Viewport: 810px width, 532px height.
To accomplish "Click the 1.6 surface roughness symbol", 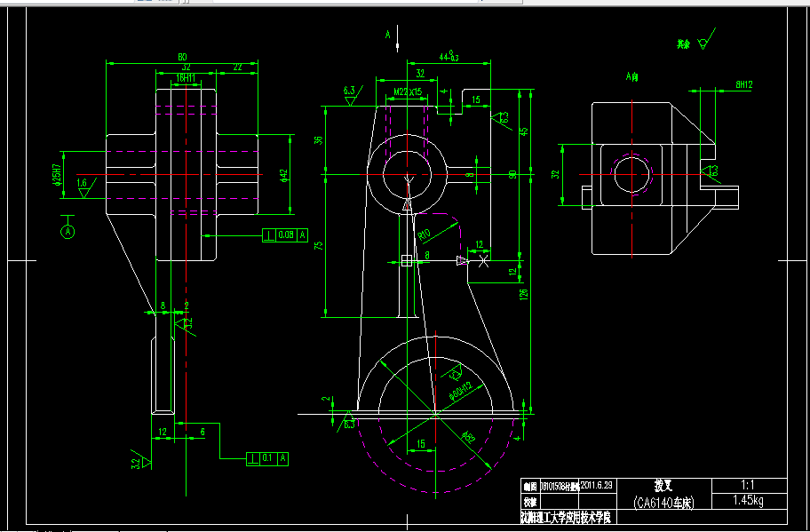I will (x=86, y=187).
